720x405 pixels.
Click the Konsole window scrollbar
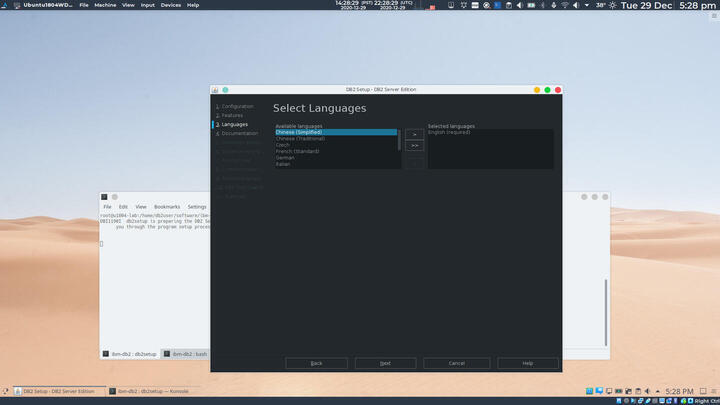(606, 312)
